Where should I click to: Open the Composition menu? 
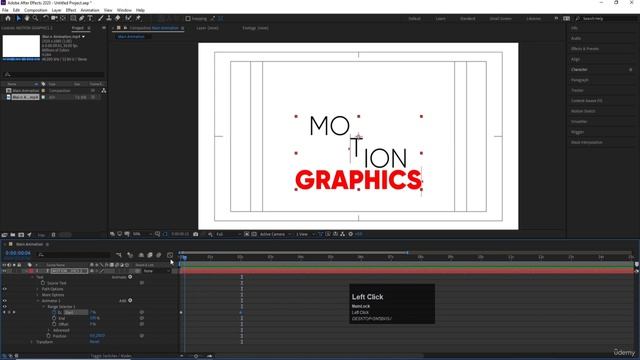36,10
